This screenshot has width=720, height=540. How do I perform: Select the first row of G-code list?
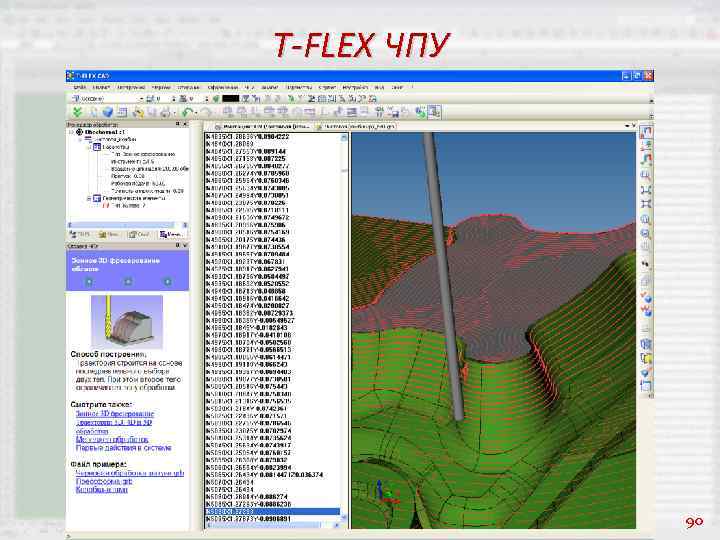[273, 137]
